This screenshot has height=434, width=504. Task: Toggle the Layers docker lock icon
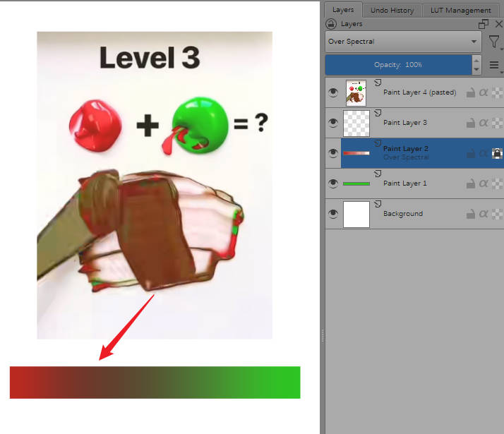[x=331, y=24]
